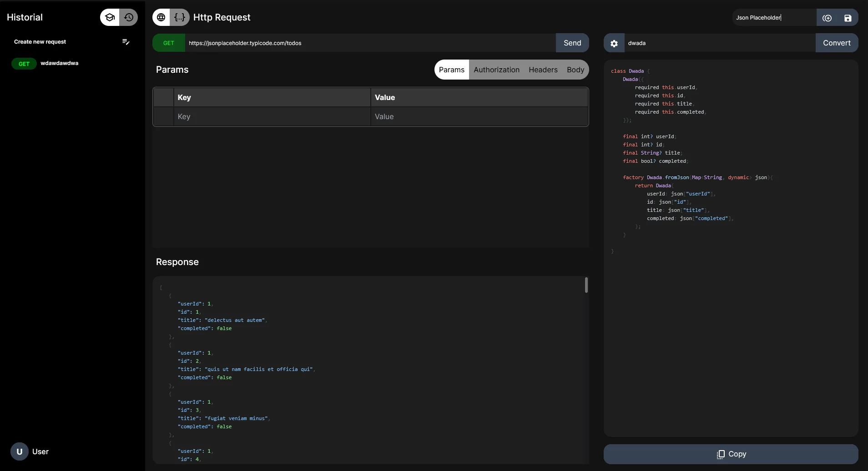Click the graduation cap icon in sidebar

click(x=110, y=17)
